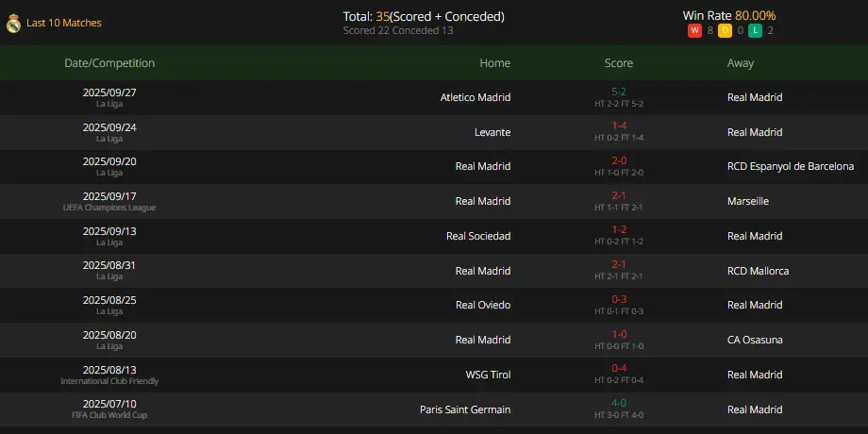Image resolution: width=868 pixels, height=434 pixels.
Task: Click the green L losses badge
Action: click(755, 31)
